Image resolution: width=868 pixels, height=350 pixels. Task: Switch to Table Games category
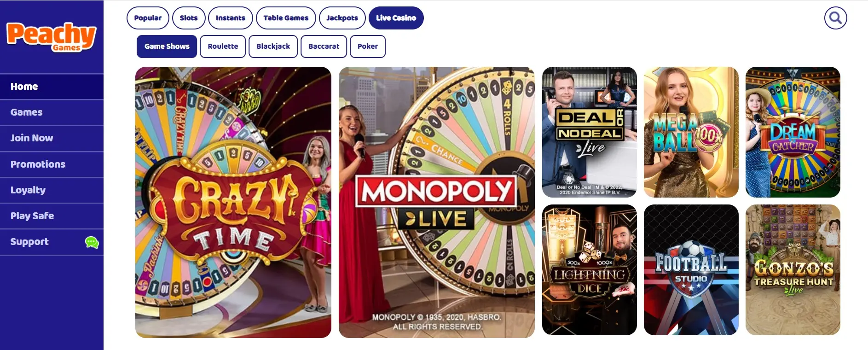tap(286, 18)
